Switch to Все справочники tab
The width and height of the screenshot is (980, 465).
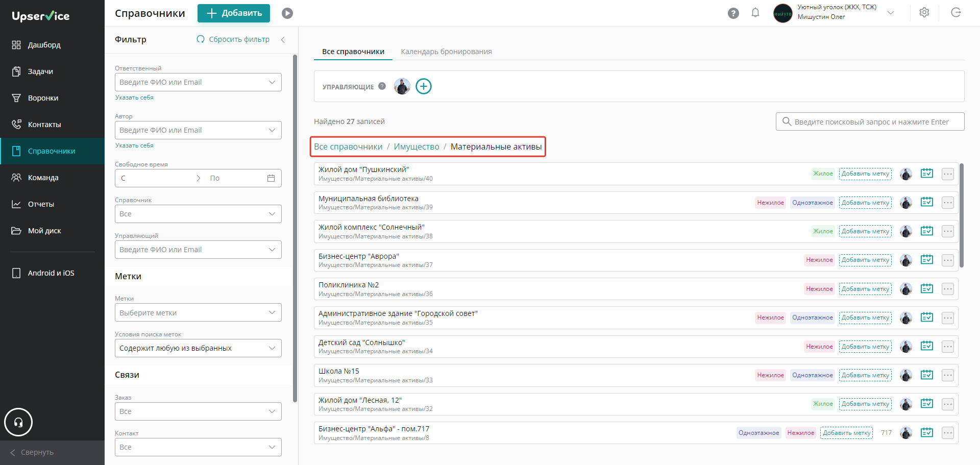click(353, 52)
